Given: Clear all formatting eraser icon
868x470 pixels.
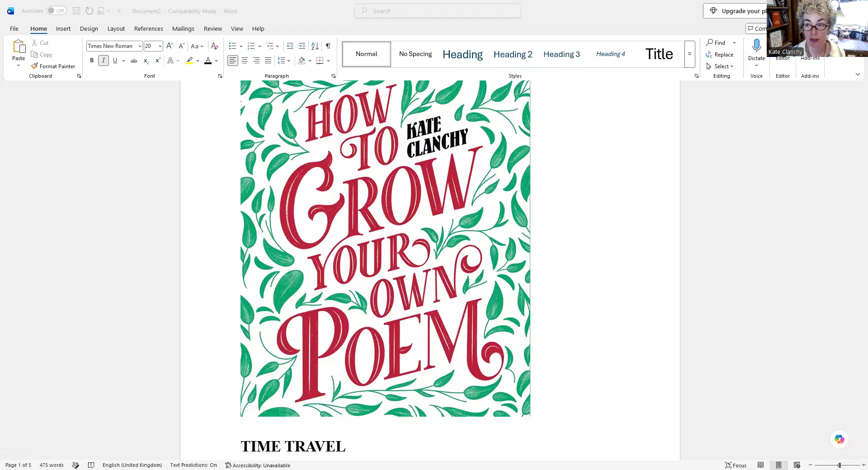Looking at the screenshot, I should 215,46.
